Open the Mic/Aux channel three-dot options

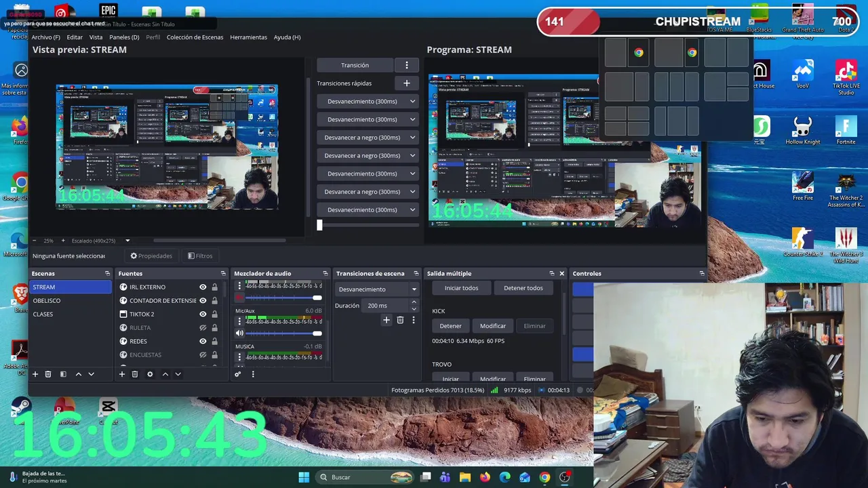click(x=239, y=321)
